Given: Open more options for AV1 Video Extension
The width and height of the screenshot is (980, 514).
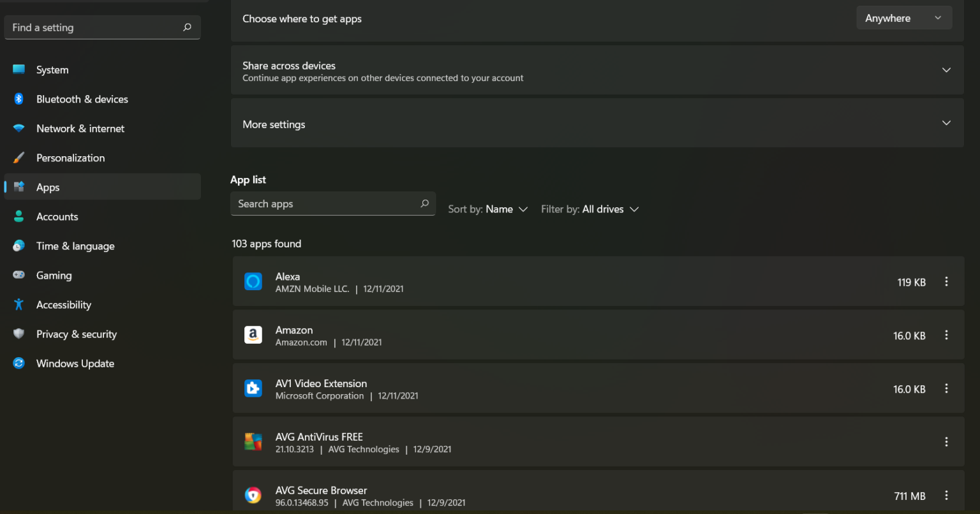Looking at the screenshot, I should click(946, 389).
